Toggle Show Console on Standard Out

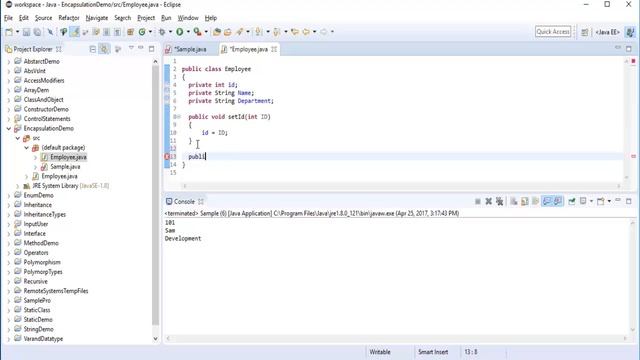547,201
